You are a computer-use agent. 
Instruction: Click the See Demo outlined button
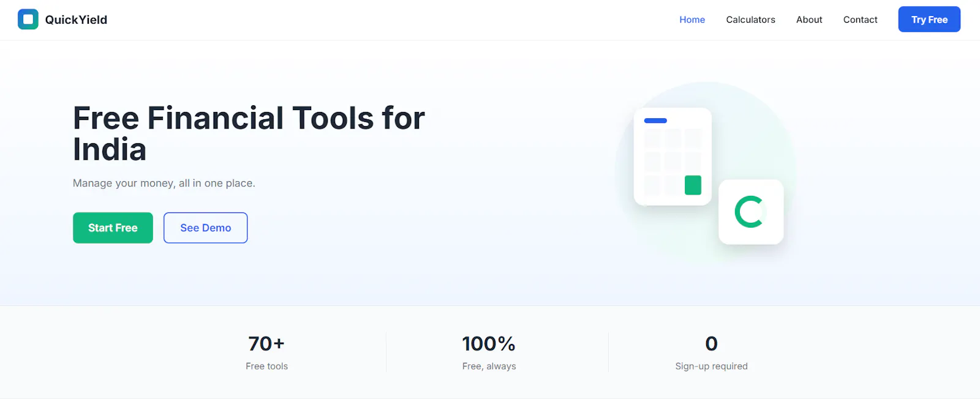pos(206,228)
